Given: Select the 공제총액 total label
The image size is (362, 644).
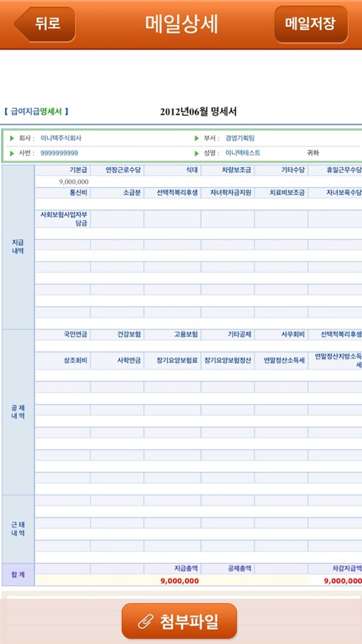Looking at the screenshot, I should pyautogui.click(x=239, y=569).
